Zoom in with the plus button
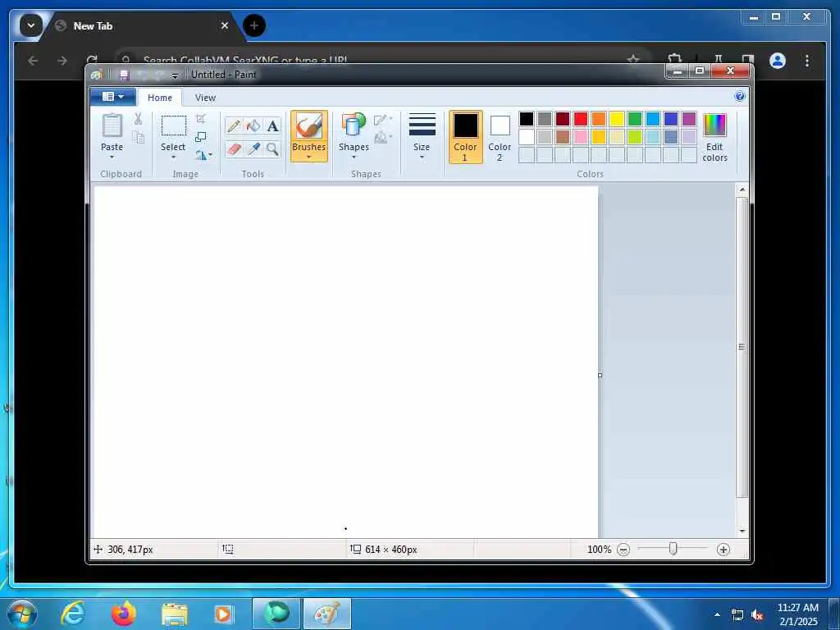840x630 pixels. coord(724,549)
